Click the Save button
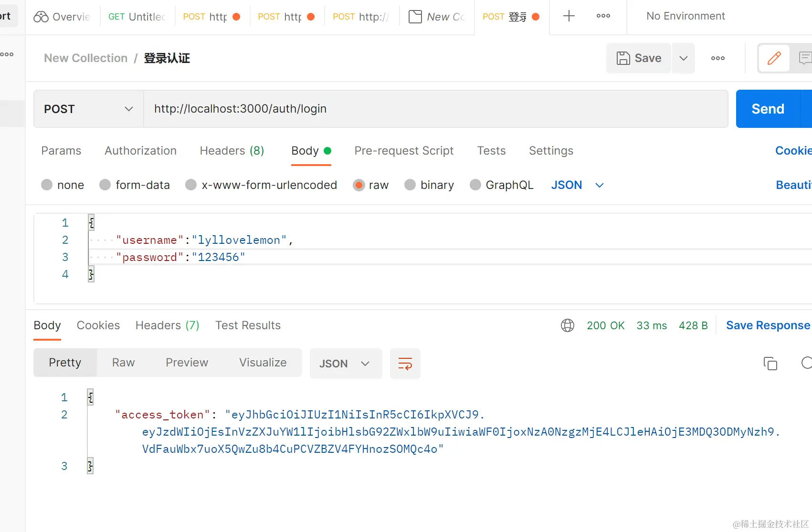 click(x=639, y=58)
